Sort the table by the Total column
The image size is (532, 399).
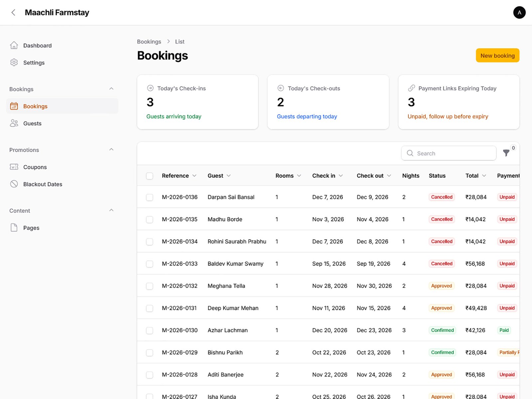tap(476, 176)
